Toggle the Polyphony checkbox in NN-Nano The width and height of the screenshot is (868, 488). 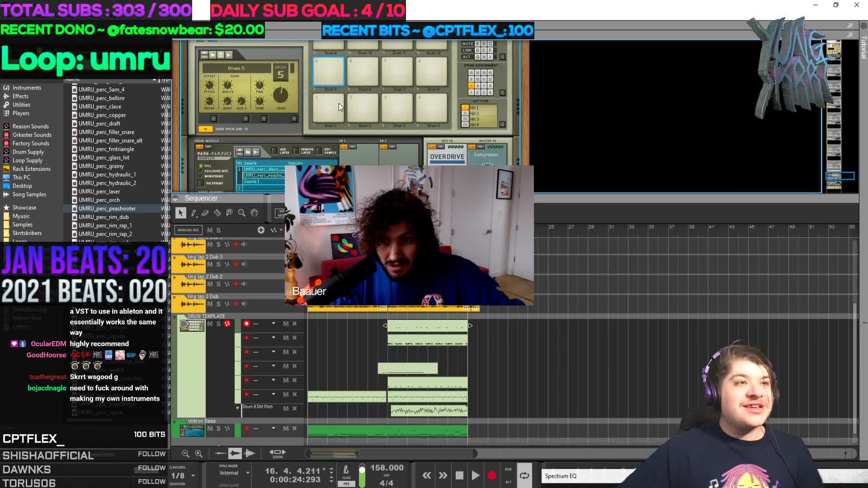[x=201, y=183]
